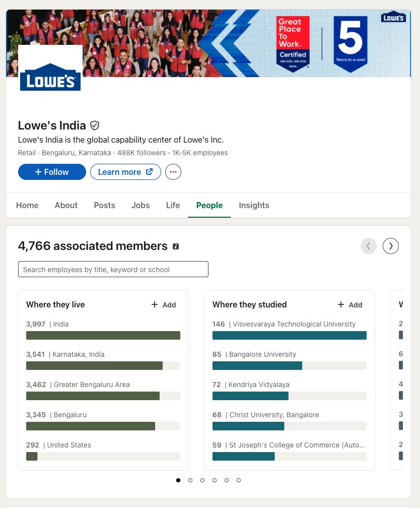Jump to the second carousel page dot
420x508 pixels.
(x=190, y=480)
